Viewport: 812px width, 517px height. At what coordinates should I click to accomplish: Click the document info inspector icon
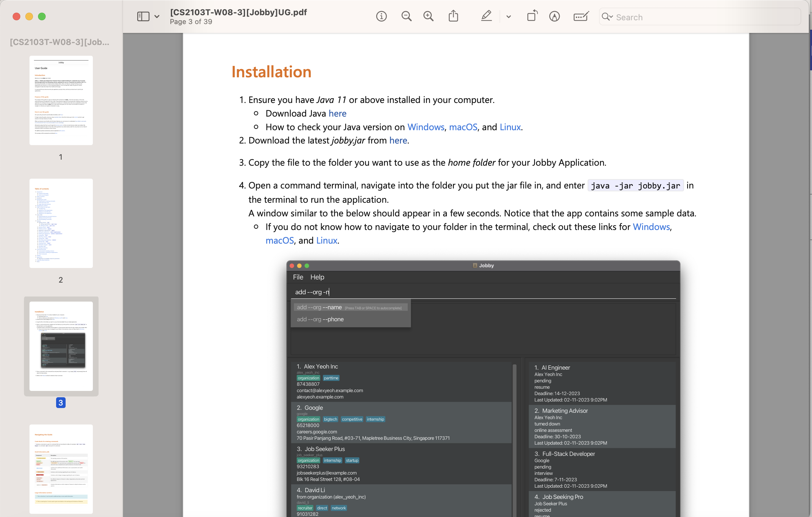381,16
